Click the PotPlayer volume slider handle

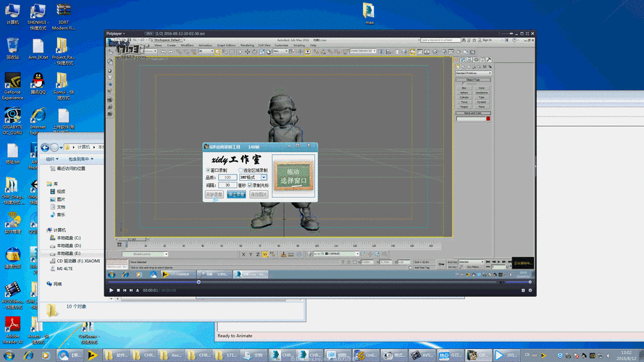(x=530, y=282)
